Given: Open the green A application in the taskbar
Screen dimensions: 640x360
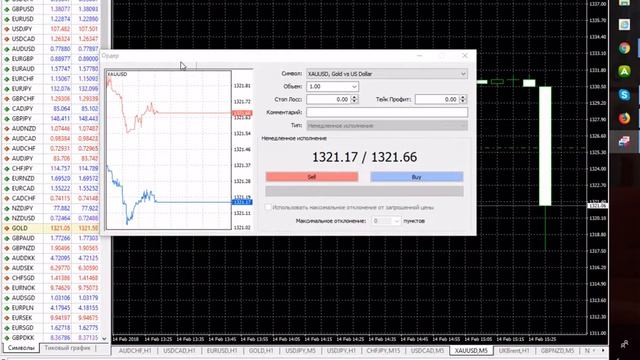Looking at the screenshot, I should [624, 72].
